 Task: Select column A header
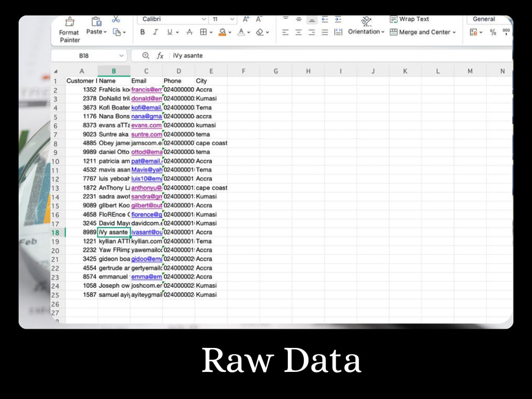tap(81, 71)
